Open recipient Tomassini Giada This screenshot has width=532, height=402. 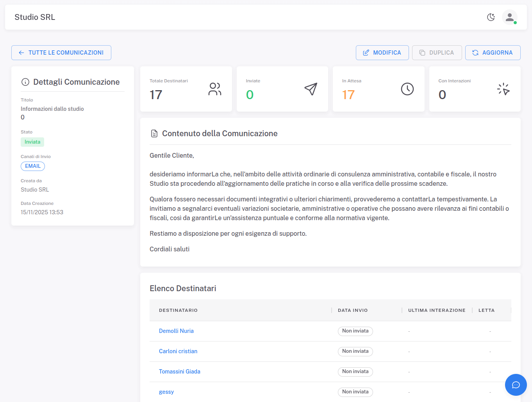(180, 371)
